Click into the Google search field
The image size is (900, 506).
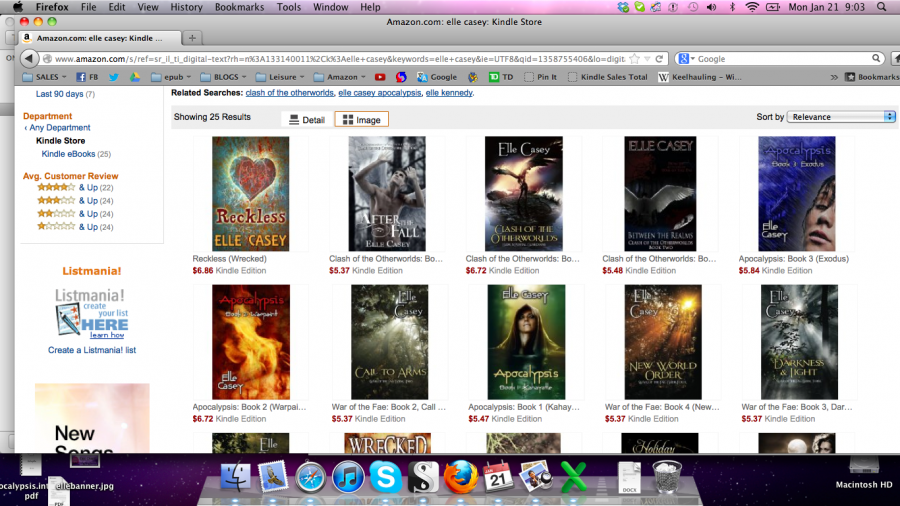point(783,59)
